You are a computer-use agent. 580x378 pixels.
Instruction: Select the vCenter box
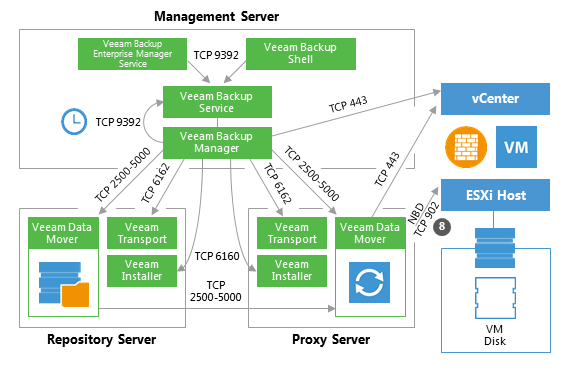[495, 99]
